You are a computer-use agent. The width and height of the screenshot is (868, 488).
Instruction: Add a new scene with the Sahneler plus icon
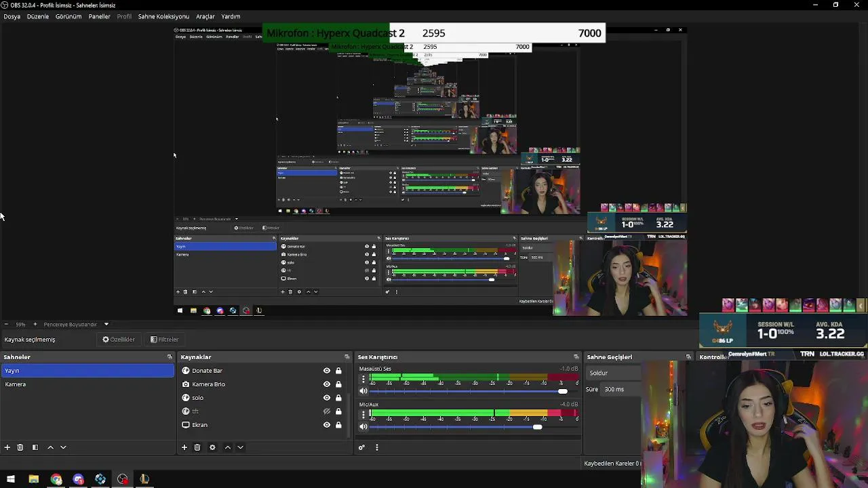7,447
